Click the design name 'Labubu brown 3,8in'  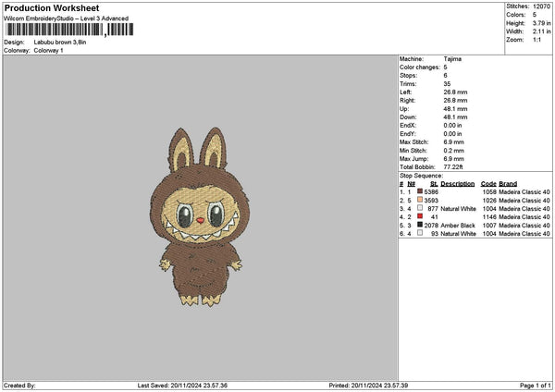click(x=60, y=43)
